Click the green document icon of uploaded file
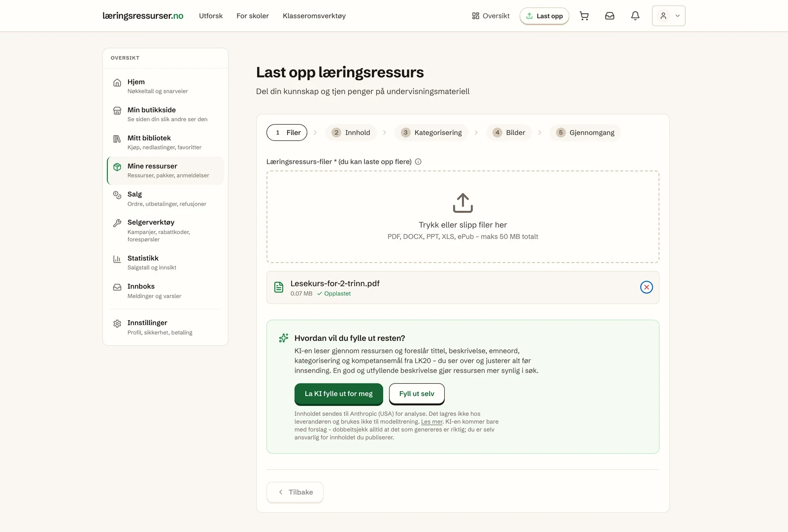788x532 pixels. click(279, 287)
